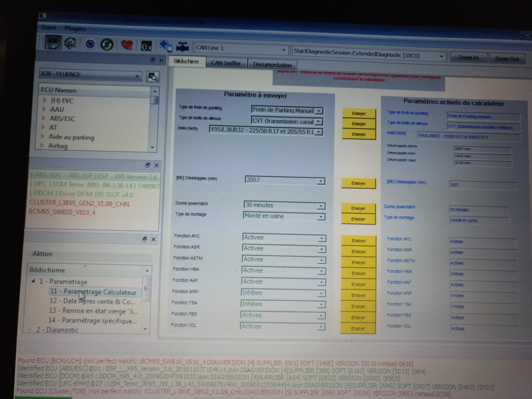Click the green refresh icon on the toolbar
The image size is (532, 399).
[107, 45]
